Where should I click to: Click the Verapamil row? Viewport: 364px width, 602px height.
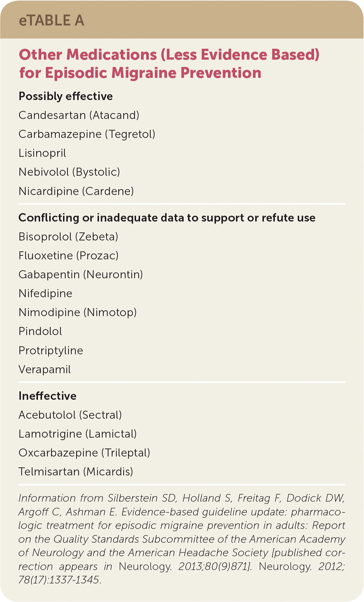click(45, 370)
